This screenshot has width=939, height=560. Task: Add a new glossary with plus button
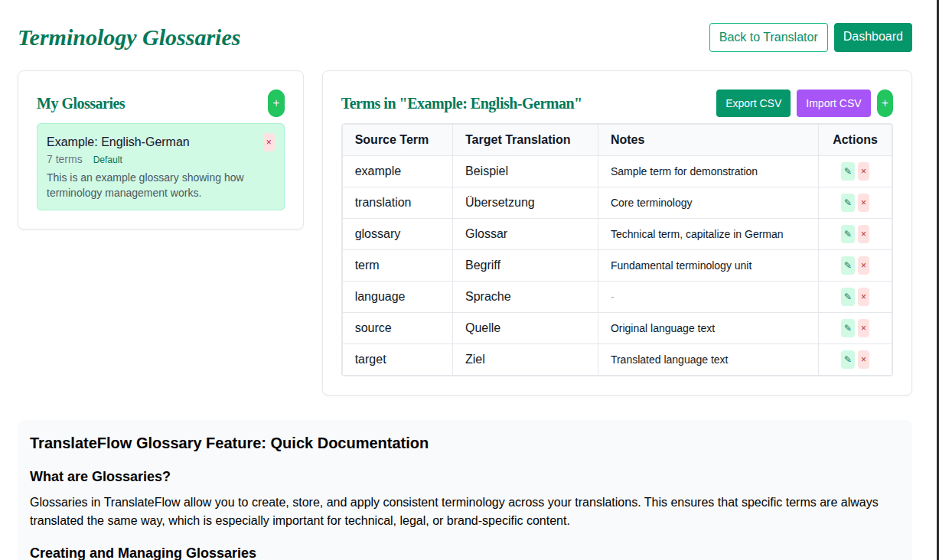pyautogui.click(x=276, y=103)
